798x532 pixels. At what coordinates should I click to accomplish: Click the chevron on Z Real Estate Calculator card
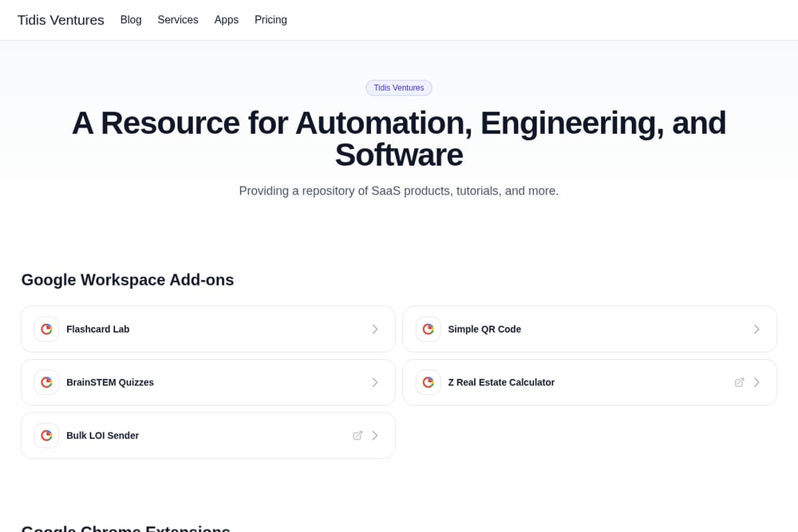tap(757, 383)
